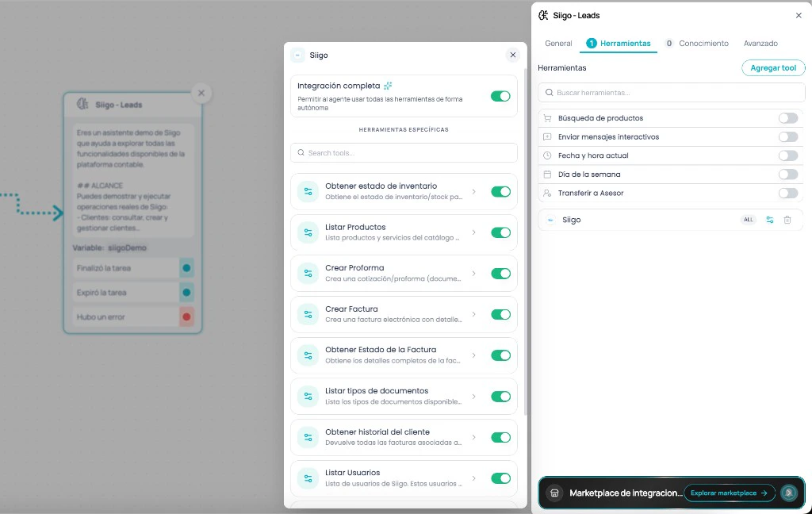Click the agent icon next to Siigo - Leads title

click(543, 16)
